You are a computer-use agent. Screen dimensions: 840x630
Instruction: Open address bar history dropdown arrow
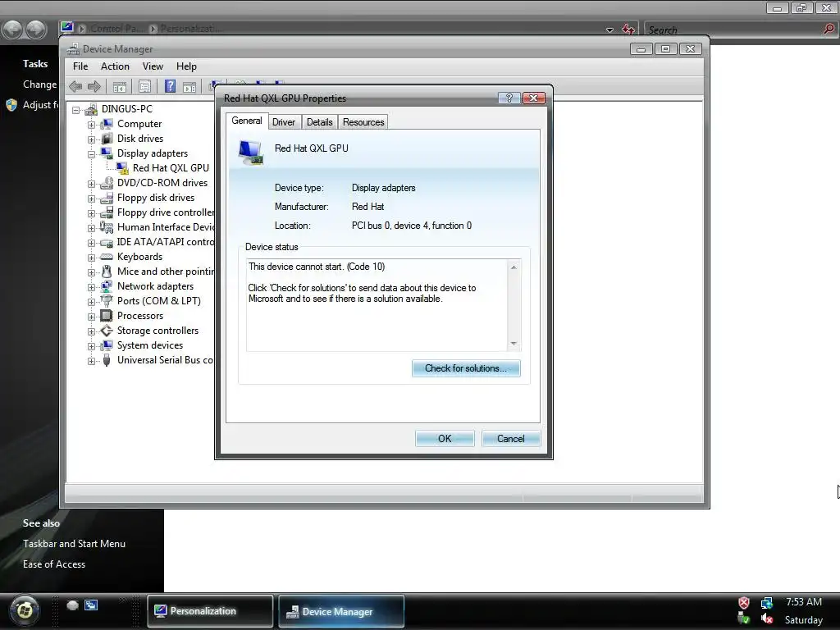click(609, 30)
